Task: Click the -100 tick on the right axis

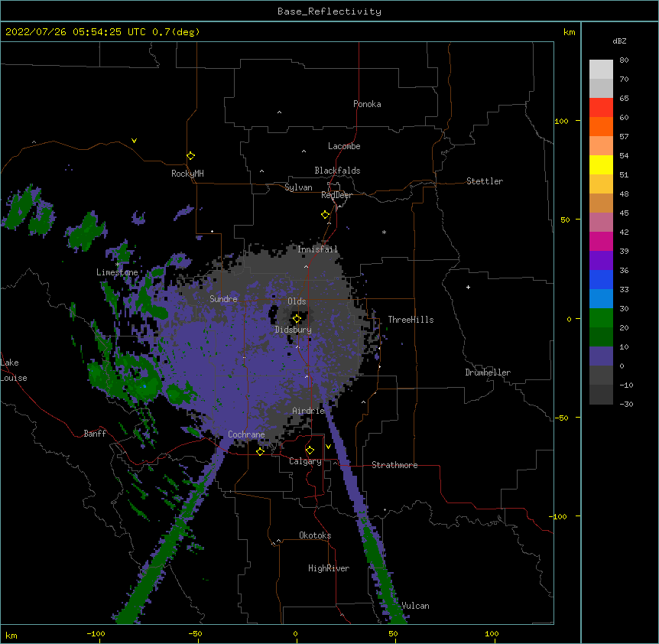Action: pyautogui.click(x=558, y=516)
